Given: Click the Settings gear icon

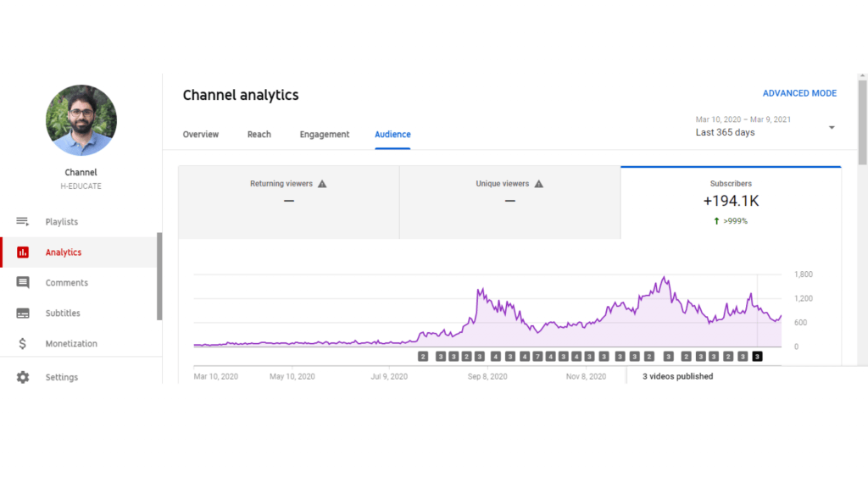Looking at the screenshot, I should (23, 377).
